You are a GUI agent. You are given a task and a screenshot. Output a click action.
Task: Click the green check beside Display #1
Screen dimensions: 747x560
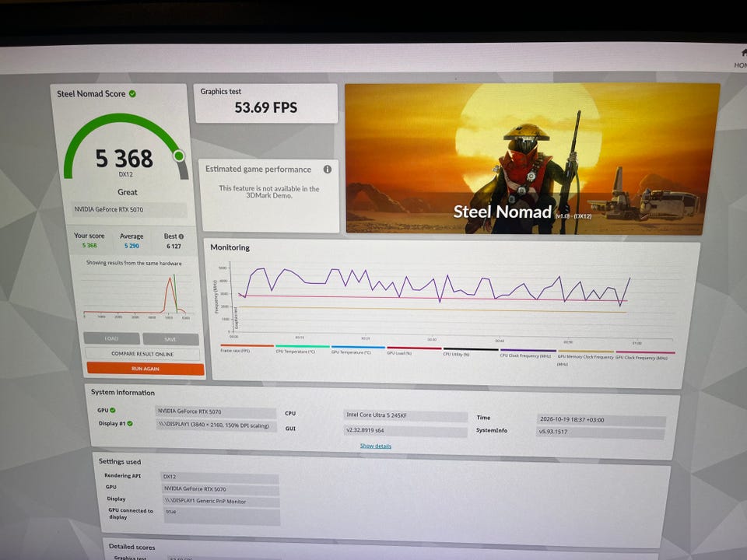pos(130,423)
